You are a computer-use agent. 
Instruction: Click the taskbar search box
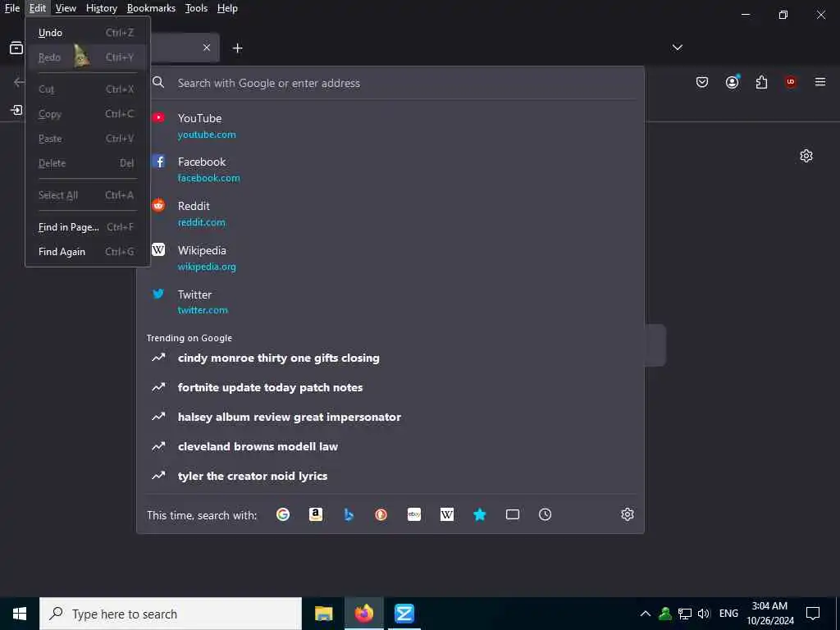point(171,614)
